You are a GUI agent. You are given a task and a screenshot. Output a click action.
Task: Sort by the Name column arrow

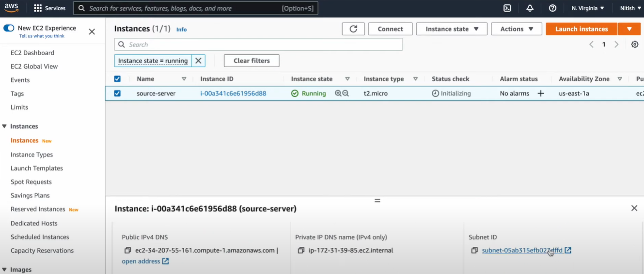pyautogui.click(x=184, y=79)
